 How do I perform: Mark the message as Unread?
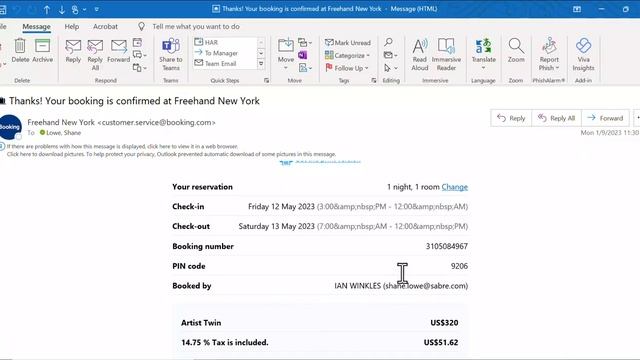point(348,42)
